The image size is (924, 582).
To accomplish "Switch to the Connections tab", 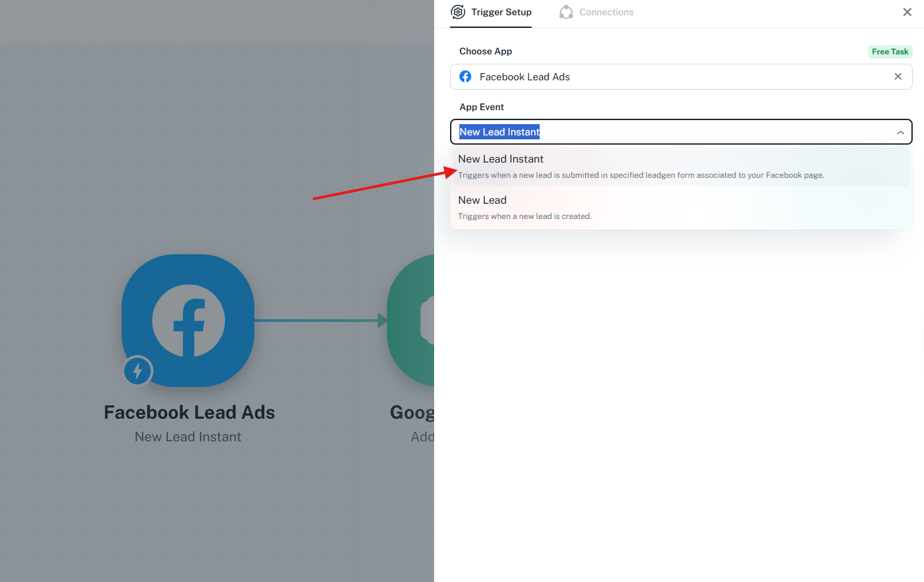I will tap(597, 12).
